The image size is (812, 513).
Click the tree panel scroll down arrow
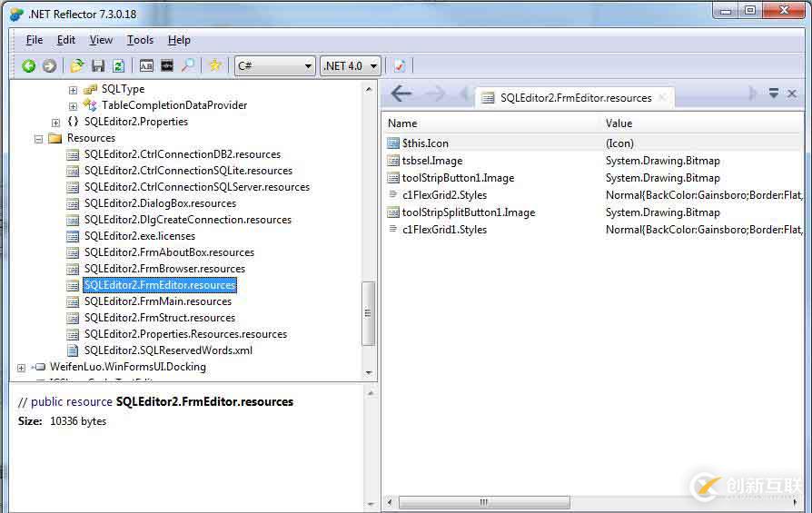tap(369, 372)
